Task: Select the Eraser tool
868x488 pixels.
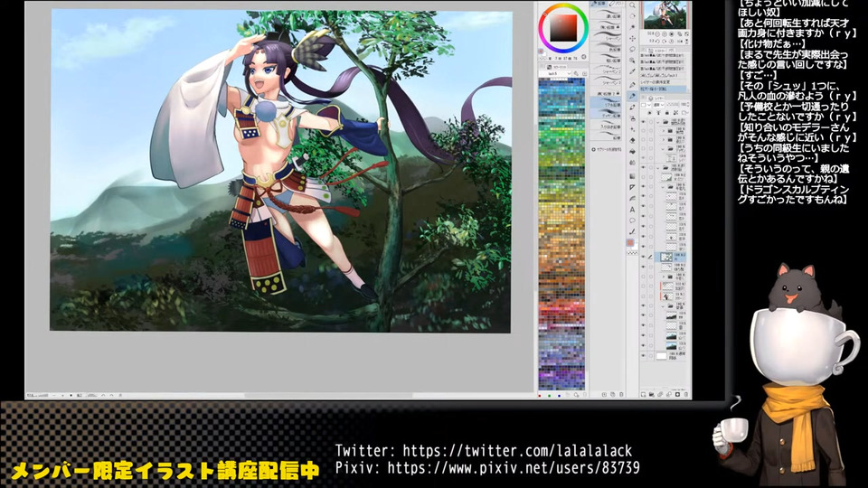Action: click(x=632, y=141)
